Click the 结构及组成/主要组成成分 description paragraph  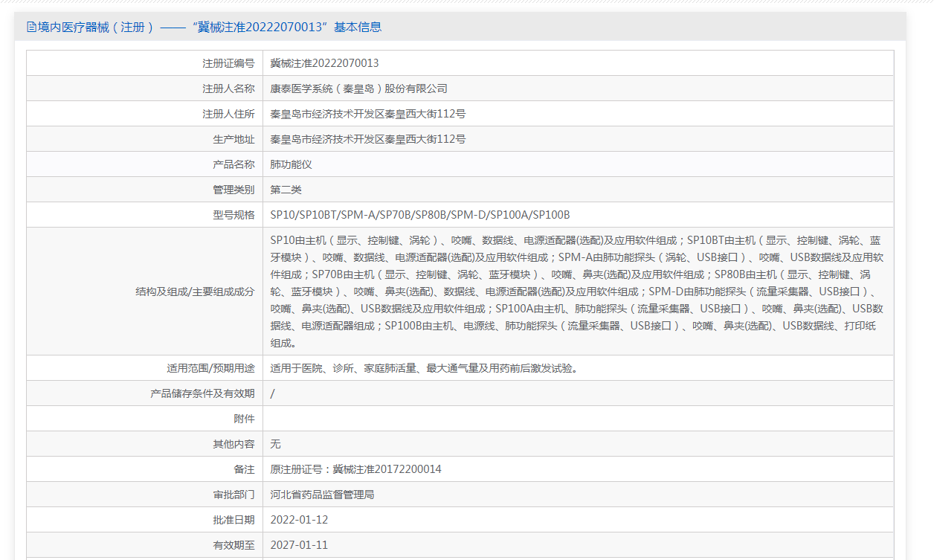tap(577, 292)
